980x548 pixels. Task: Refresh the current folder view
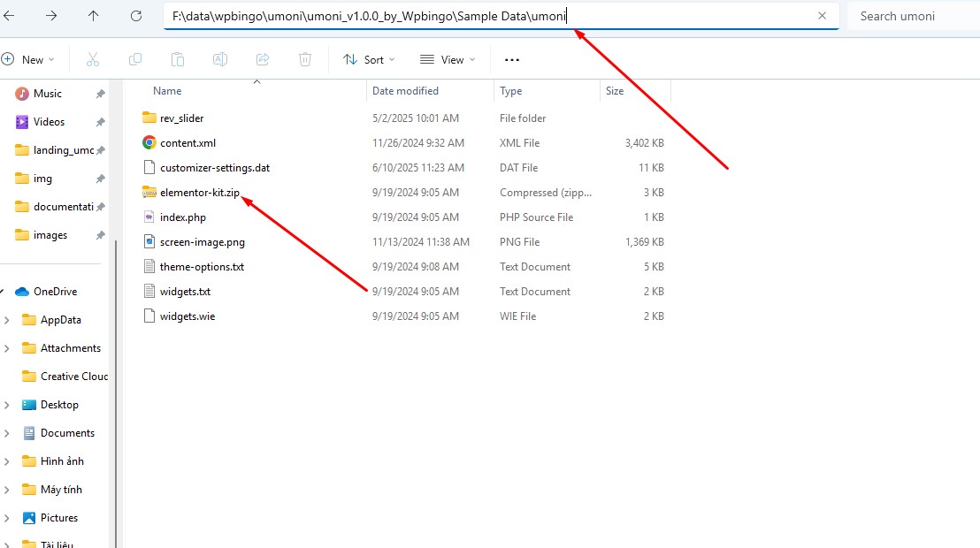[x=135, y=16]
